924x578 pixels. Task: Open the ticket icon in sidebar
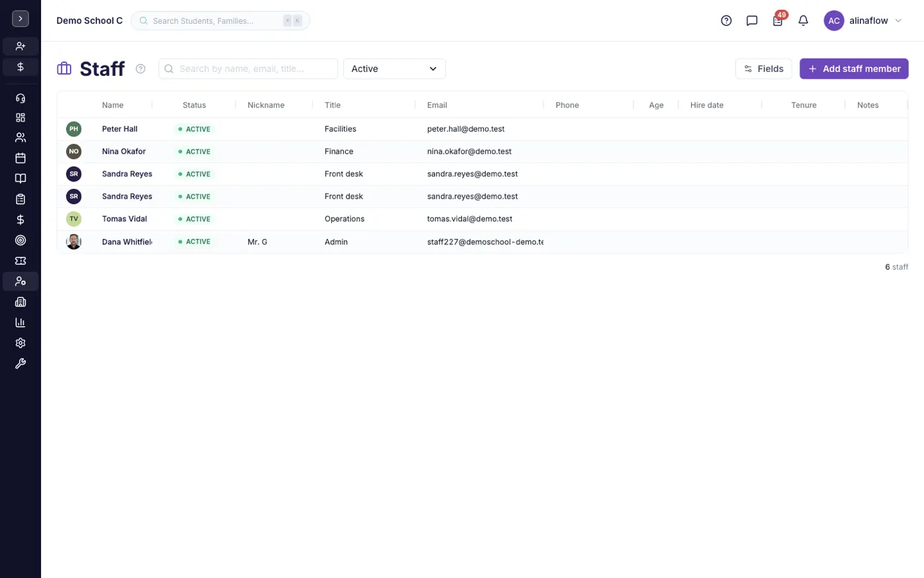point(20,261)
